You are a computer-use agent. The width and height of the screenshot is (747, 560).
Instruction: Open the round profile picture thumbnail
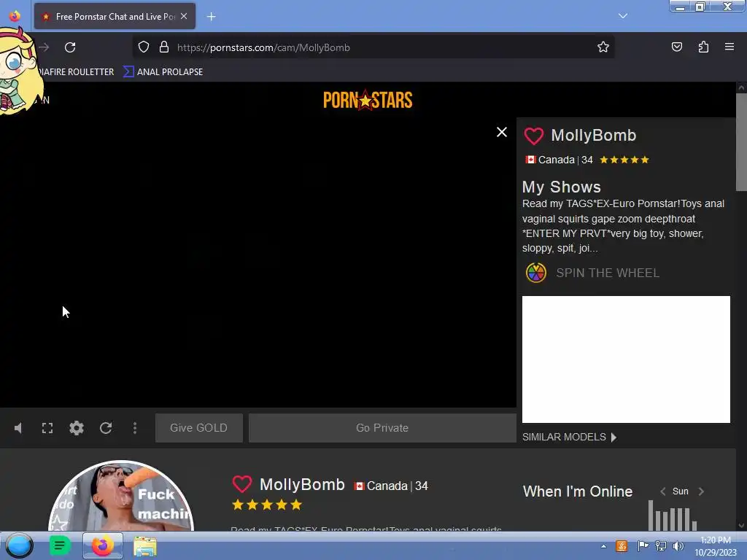click(121, 496)
